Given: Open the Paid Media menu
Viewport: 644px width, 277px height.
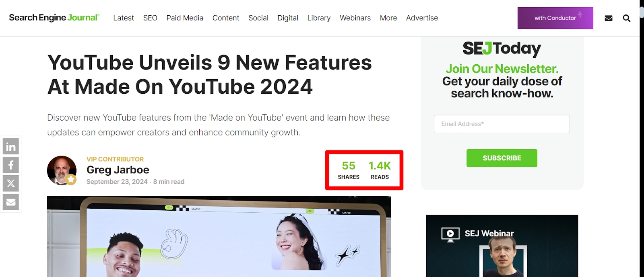Looking at the screenshot, I should [x=185, y=18].
